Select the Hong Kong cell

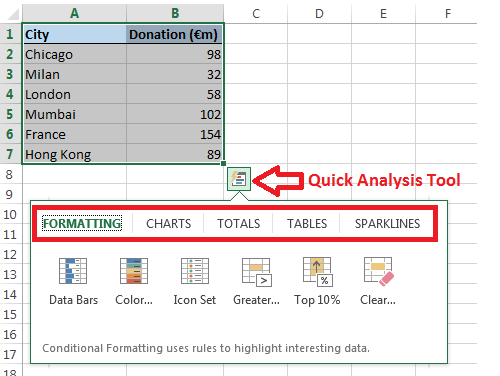(x=75, y=154)
